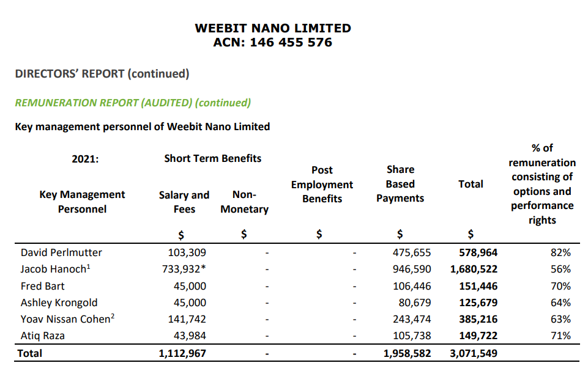The image size is (588, 374).
Task: Select the Post Employment Benefits column header
Action: pyautogui.click(x=322, y=184)
